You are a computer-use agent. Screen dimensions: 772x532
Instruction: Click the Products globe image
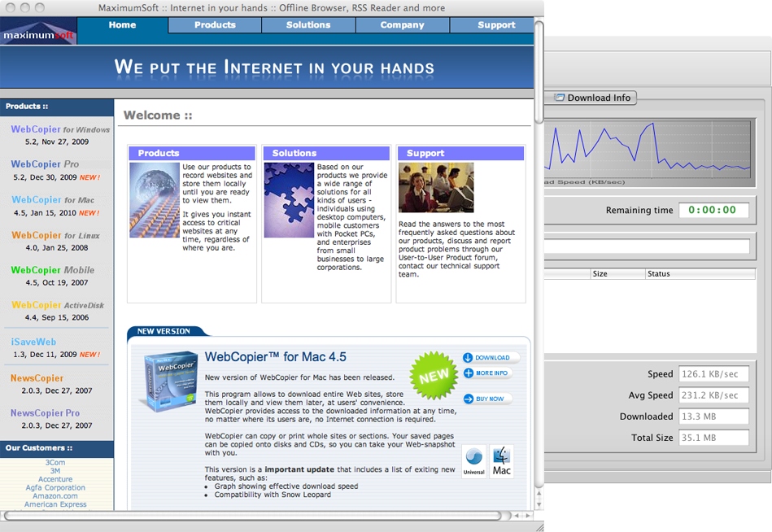point(155,200)
